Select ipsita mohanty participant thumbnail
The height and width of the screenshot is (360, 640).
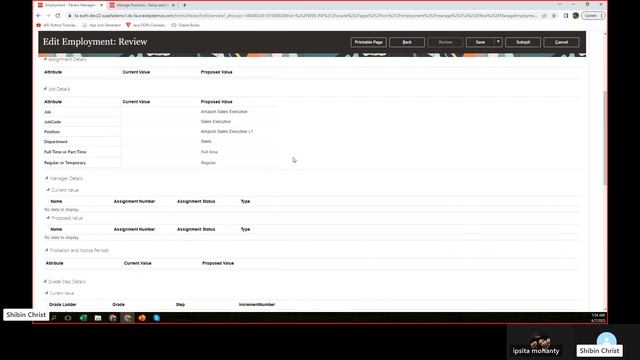(540, 342)
